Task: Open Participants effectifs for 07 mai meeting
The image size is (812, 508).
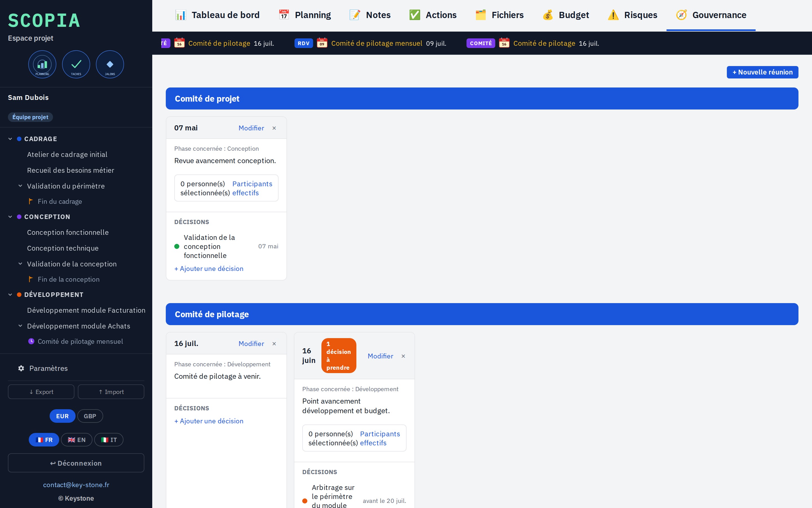Action: tap(252, 188)
